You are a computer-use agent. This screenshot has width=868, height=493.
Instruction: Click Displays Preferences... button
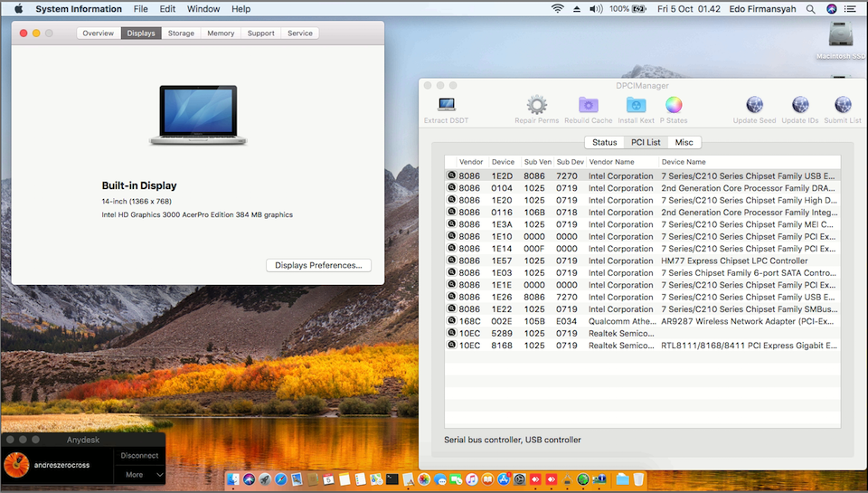click(318, 265)
